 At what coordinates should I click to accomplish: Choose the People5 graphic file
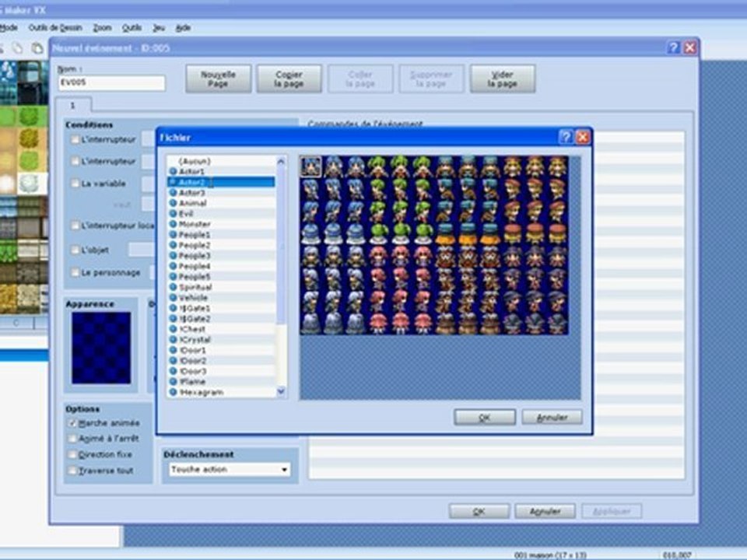(221, 276)
